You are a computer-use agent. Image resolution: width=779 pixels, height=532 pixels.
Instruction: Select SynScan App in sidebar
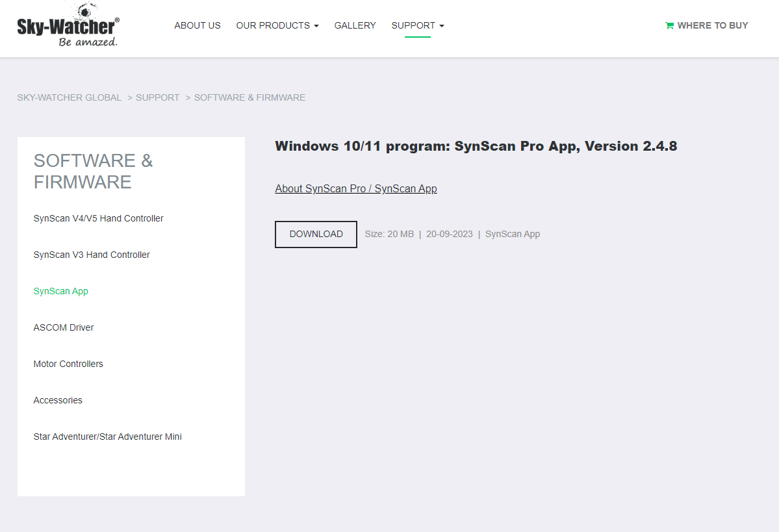point(60,291)
